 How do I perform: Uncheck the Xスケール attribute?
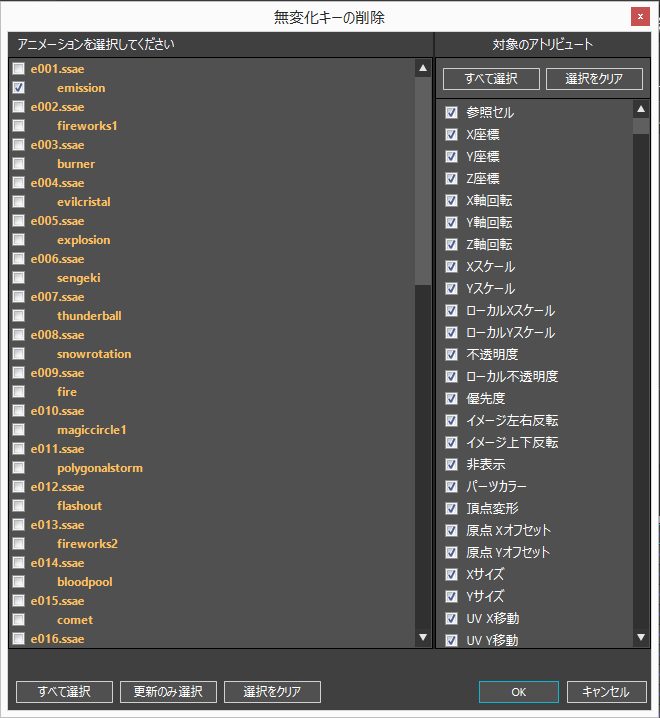coord(452,266)
